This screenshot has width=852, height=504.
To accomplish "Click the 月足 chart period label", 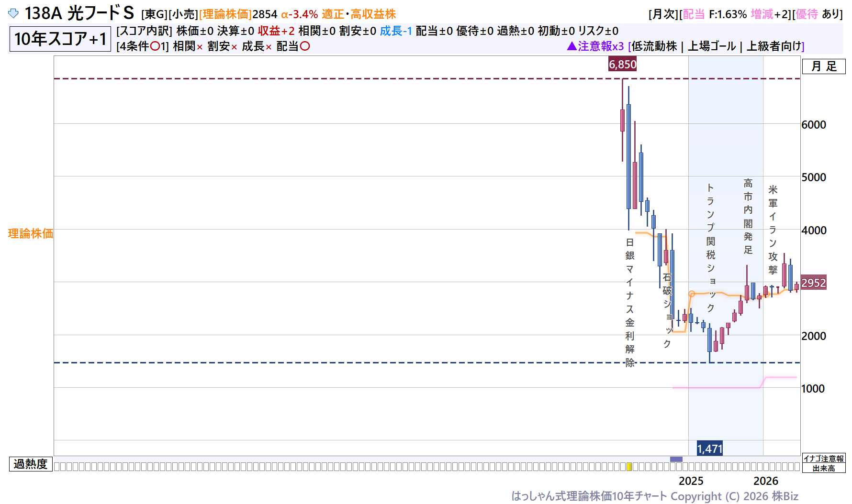I will [824, 66].
